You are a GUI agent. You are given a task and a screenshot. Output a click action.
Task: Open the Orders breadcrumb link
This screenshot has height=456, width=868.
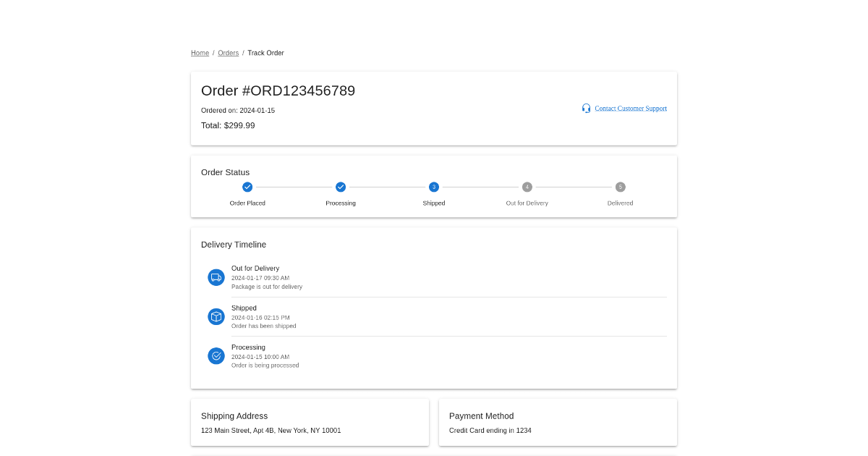click(x=228, y=53)
